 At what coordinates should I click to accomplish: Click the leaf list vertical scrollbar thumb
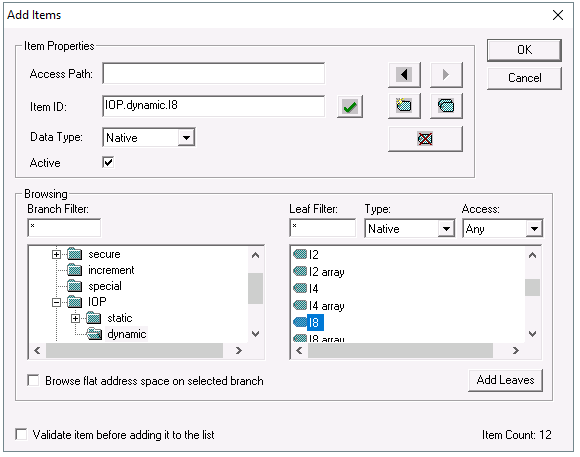(532, 287)
